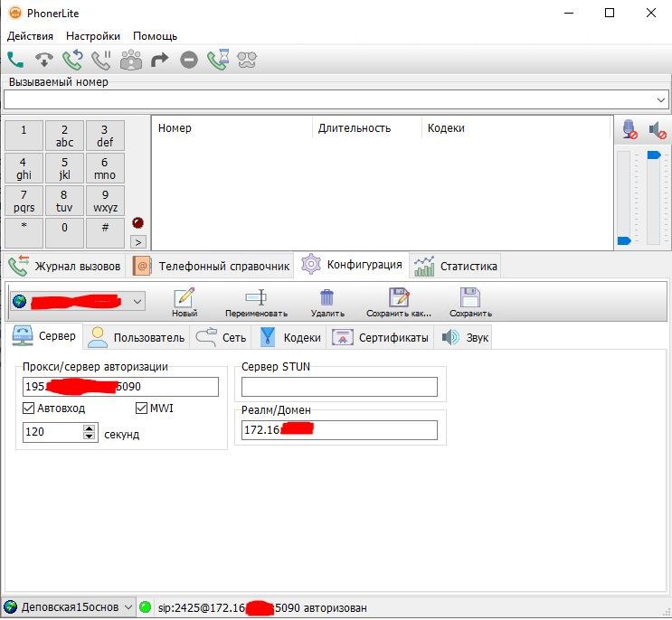Click the conference group icon

(x=131, y=60)
